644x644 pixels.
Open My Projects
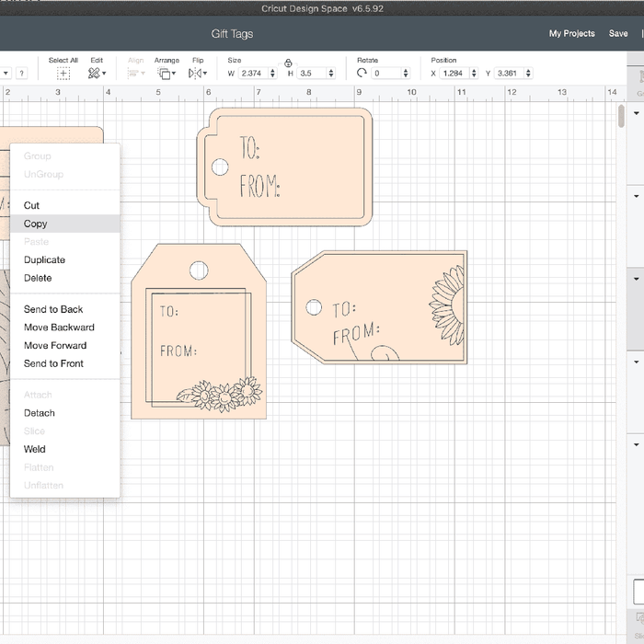571,34
